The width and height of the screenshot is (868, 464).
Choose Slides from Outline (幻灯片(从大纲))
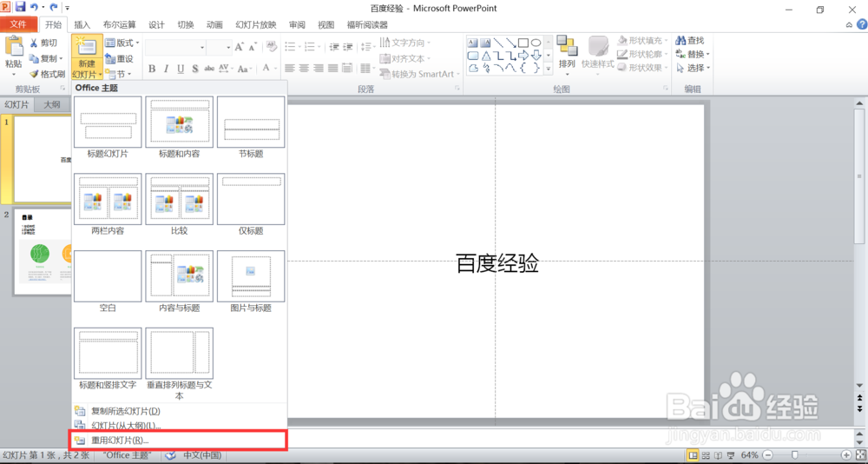(180, 426)
